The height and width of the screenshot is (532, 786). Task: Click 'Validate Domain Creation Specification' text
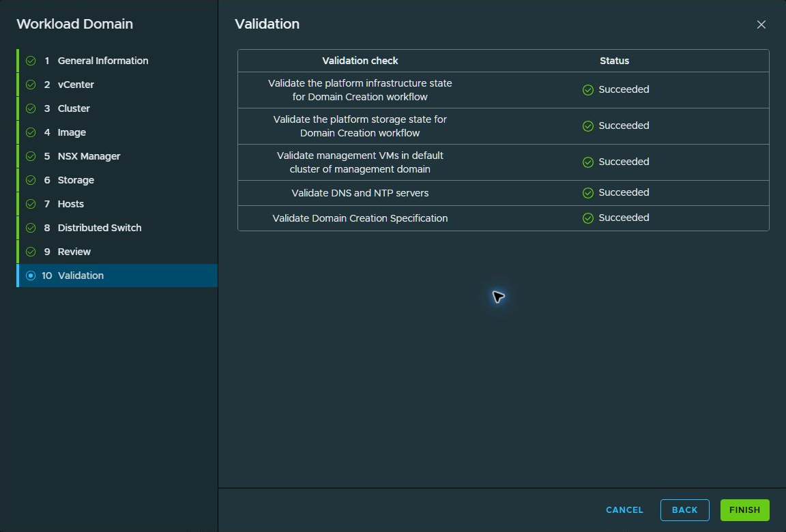coord(360,218)
